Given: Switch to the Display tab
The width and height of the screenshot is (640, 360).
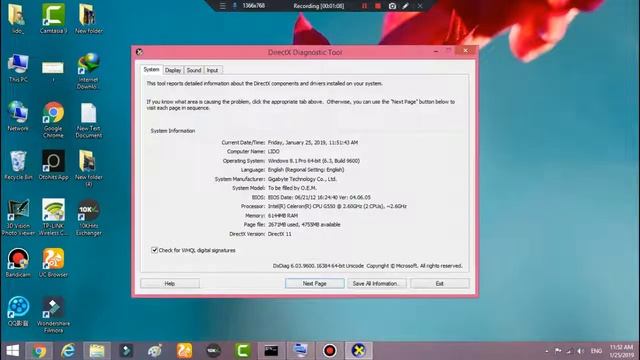Looking at the screenshot, I should pos(173,70).
